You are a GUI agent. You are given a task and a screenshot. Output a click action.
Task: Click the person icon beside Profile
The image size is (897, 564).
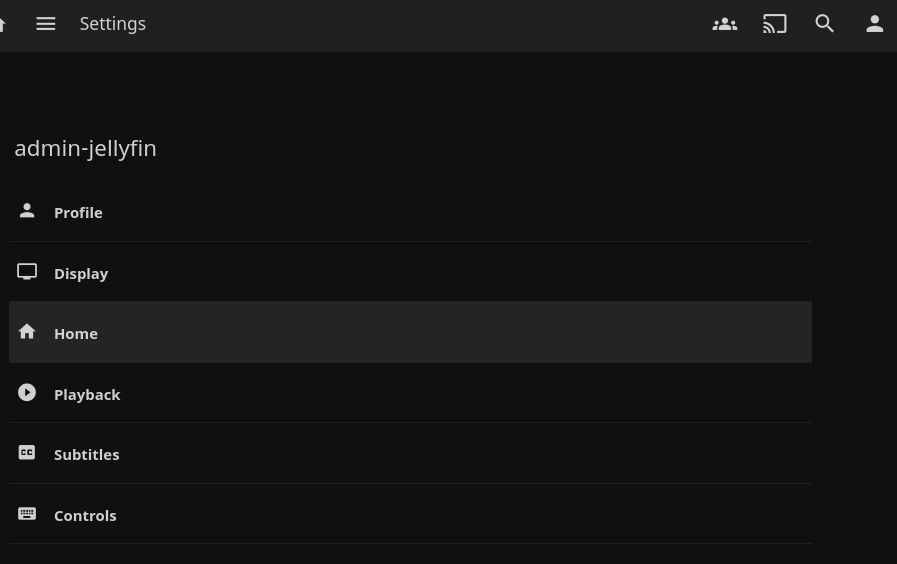[x=27, y=211]
